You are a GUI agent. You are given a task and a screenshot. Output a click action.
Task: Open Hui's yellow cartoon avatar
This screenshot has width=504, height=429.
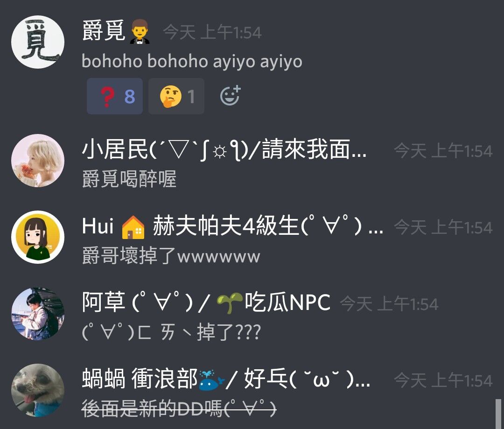pos(38,237)
